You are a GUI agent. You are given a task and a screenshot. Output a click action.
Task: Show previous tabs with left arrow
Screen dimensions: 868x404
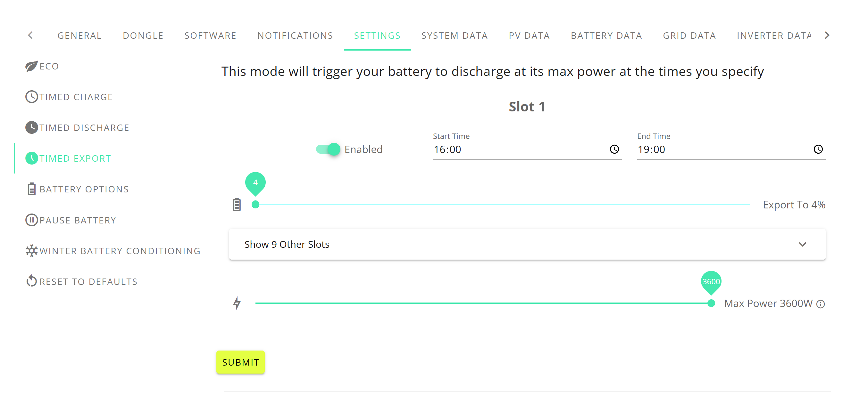30,35
